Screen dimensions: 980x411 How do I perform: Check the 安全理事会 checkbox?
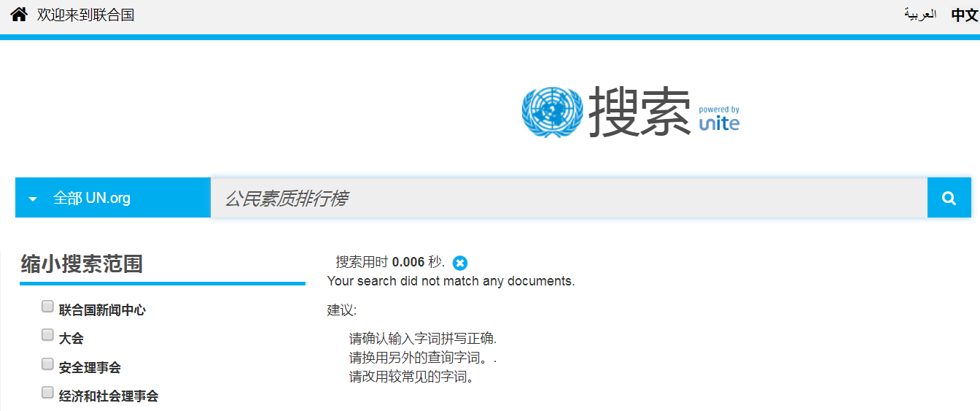(x=47, y=364)
